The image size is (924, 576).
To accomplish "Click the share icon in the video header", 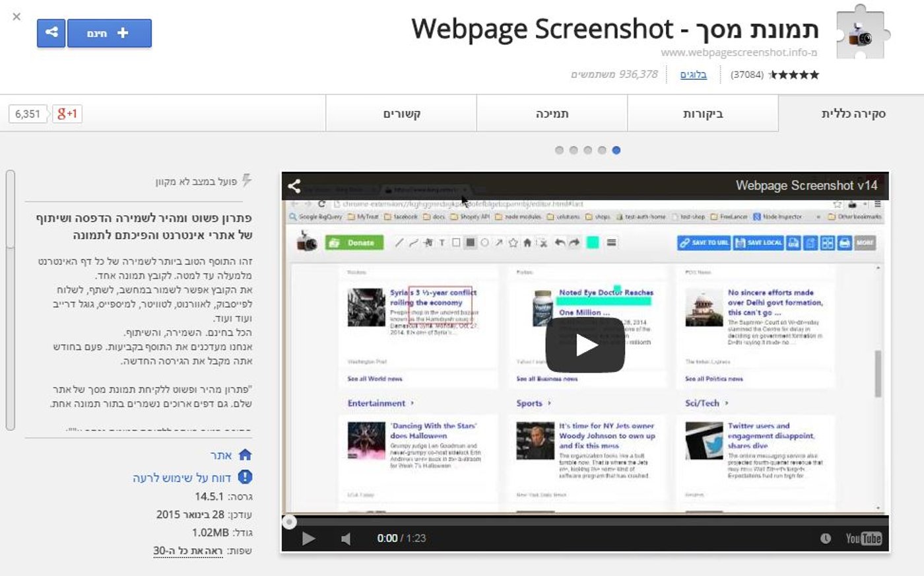I will pos(294,186).
